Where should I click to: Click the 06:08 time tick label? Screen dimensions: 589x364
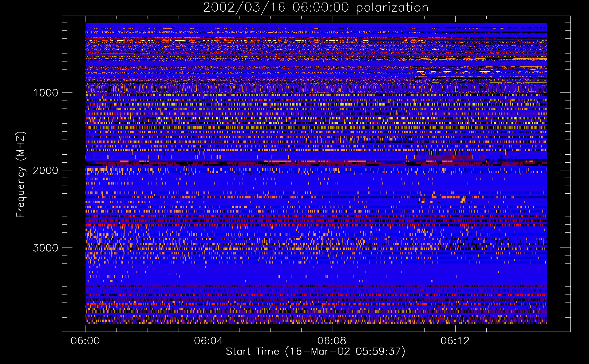(x=332, y=341)
